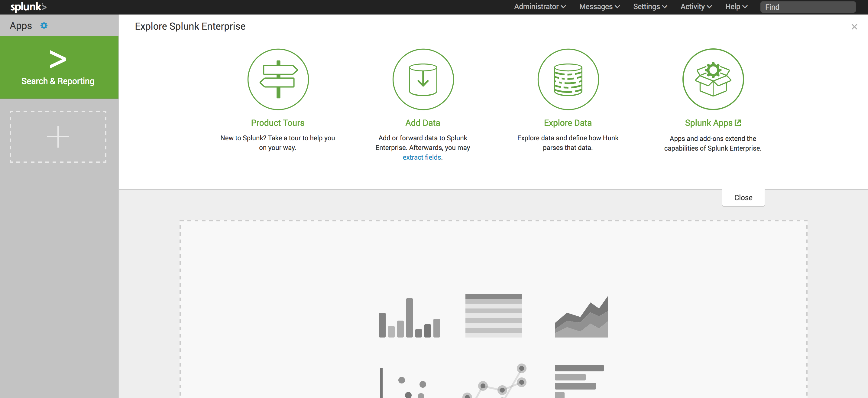Click the Product Tours signpost icon
Screen dimensions: 868x398
pyautogui.click(x=278, y=79)
